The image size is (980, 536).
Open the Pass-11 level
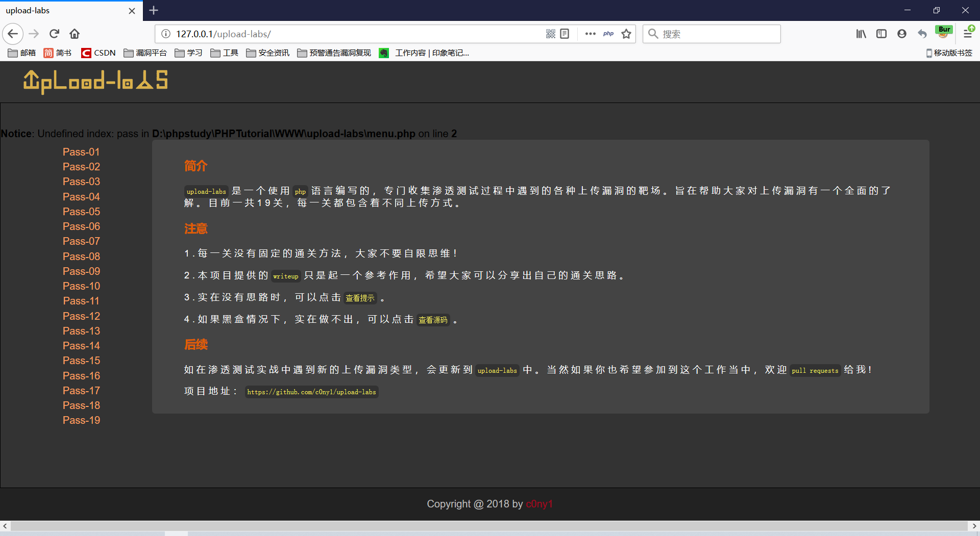coord(81,301)
